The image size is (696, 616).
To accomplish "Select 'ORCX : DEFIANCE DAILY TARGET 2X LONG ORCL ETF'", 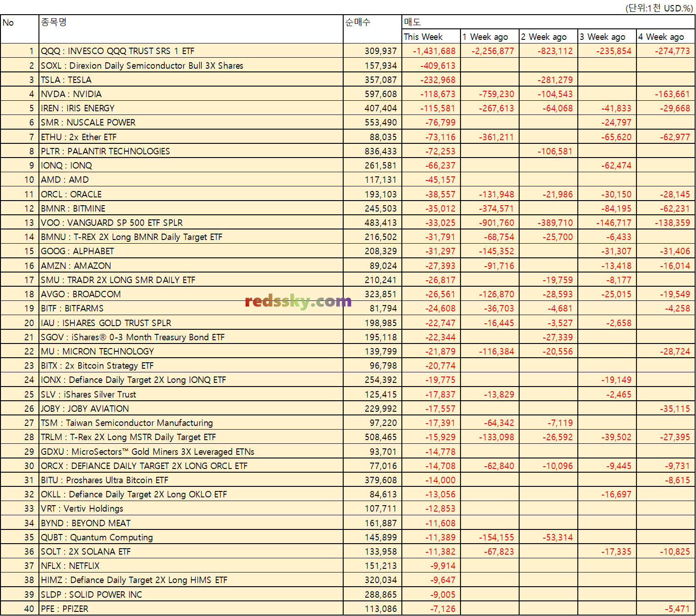I will (191, 466).
